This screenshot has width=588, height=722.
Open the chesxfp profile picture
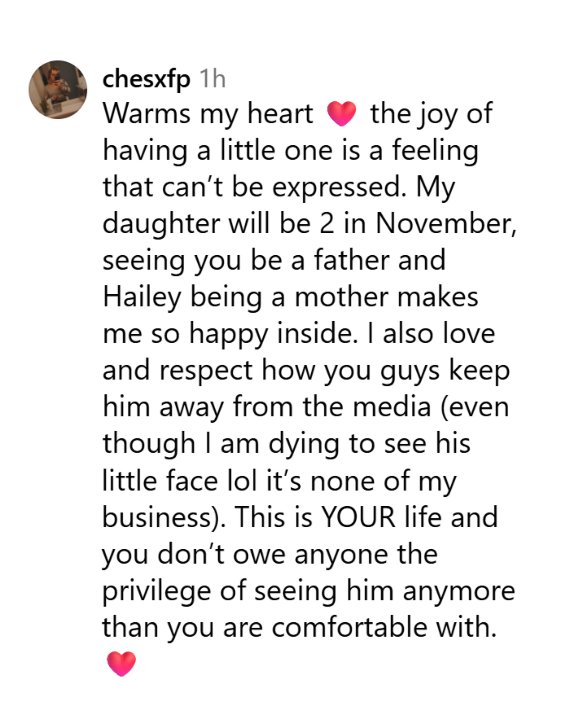[58, 90]
